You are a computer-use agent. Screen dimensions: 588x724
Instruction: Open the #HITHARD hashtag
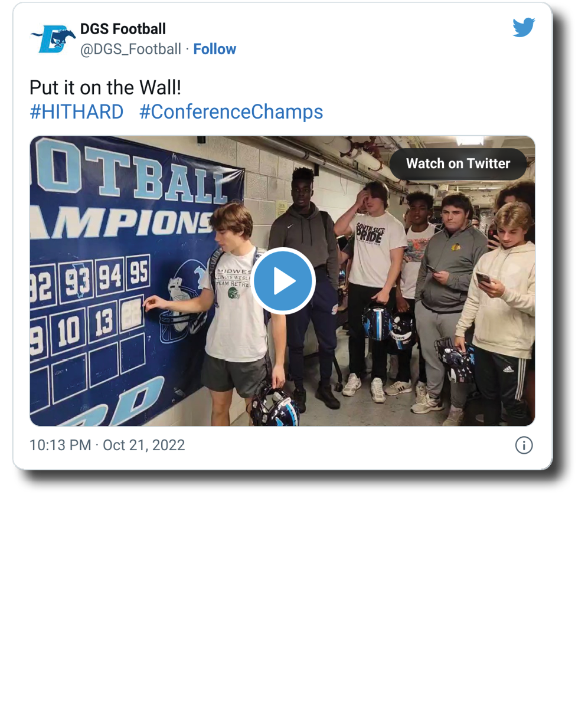[77, 112]
